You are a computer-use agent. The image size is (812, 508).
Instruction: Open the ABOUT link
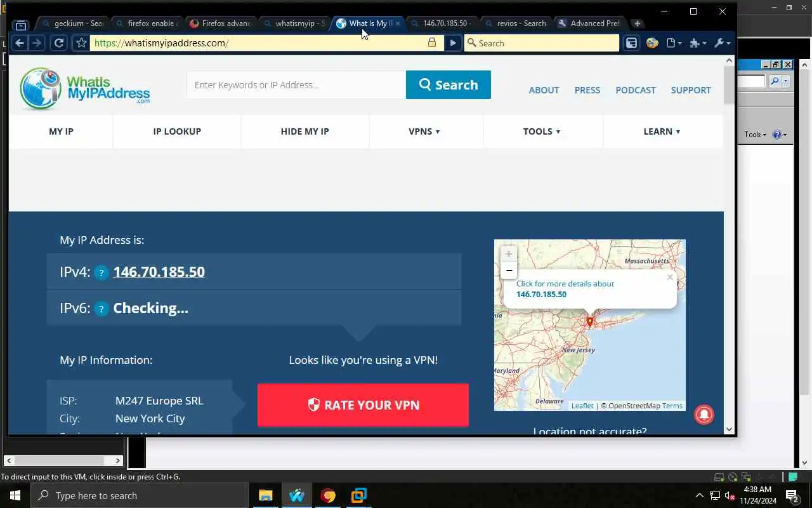tap(544, 90)
